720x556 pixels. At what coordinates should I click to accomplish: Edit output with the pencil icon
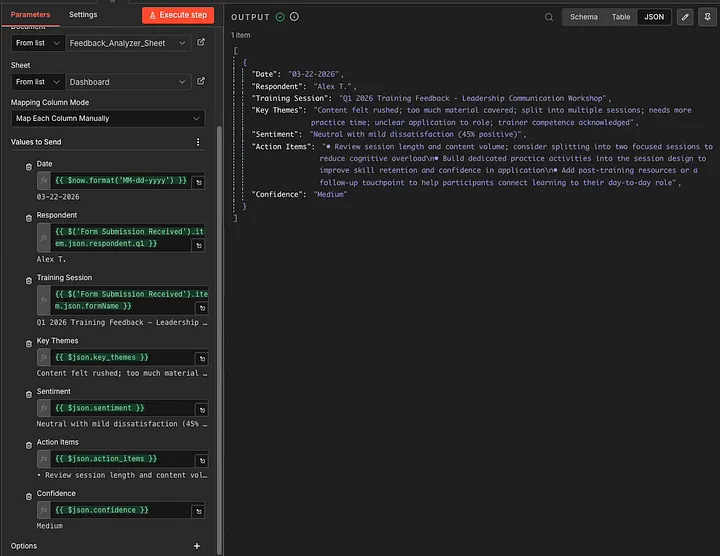pyautogui.click(x=685, y=17)
